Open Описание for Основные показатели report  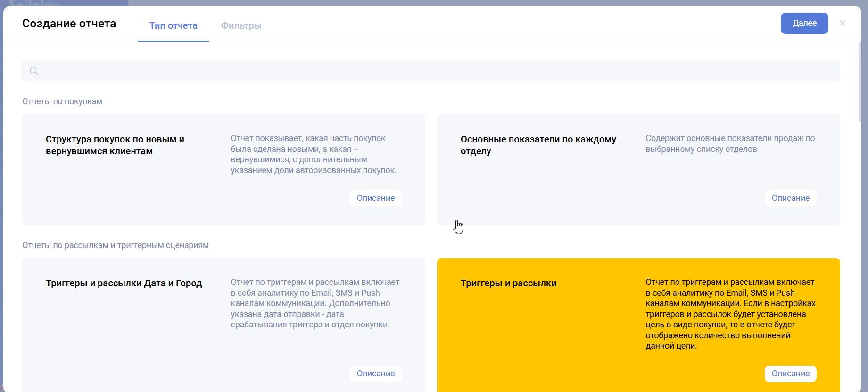click(790, 198)
